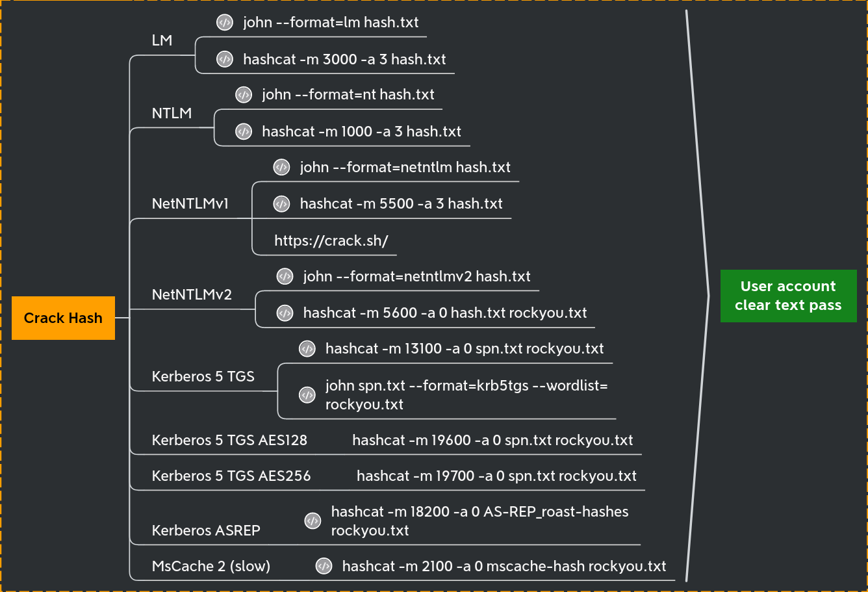Click code icon beside hashcat -m 1000 command
868x592 pixels.
(243, 131)
